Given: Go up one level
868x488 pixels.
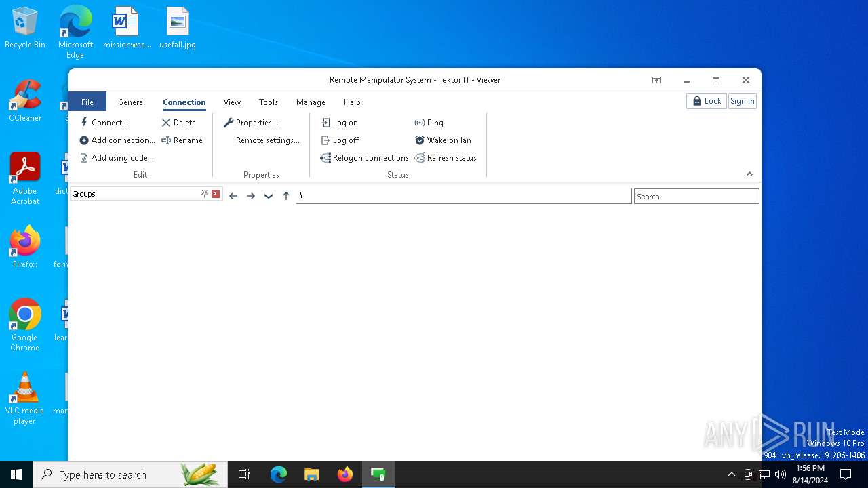Looking at the screenshot, I should [286, 196].
